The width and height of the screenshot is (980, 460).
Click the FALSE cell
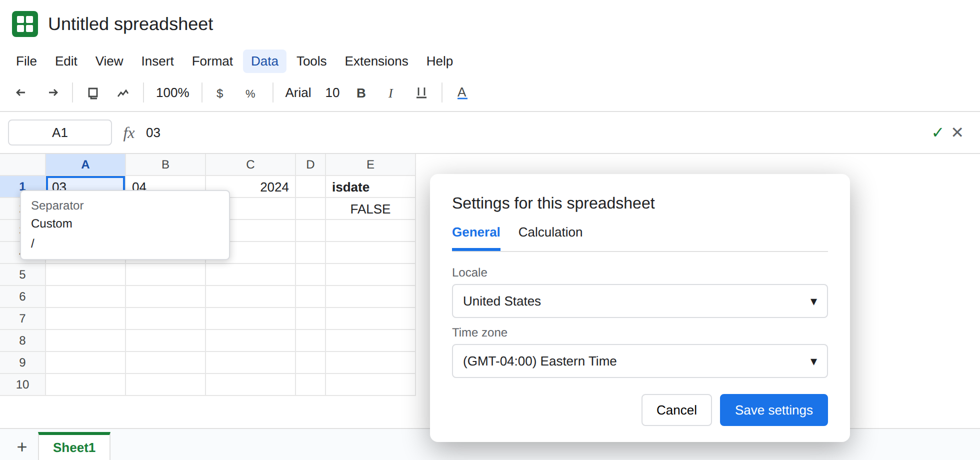(x=370, y=208)
